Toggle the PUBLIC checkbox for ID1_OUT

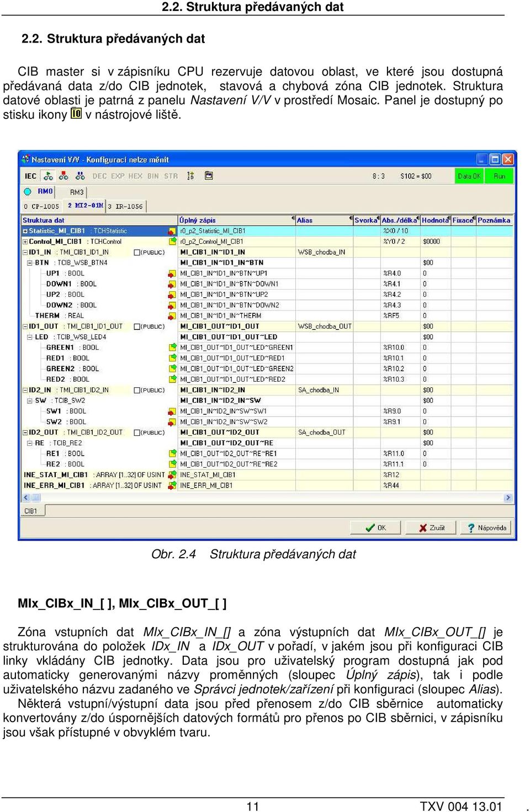point(137,327)
